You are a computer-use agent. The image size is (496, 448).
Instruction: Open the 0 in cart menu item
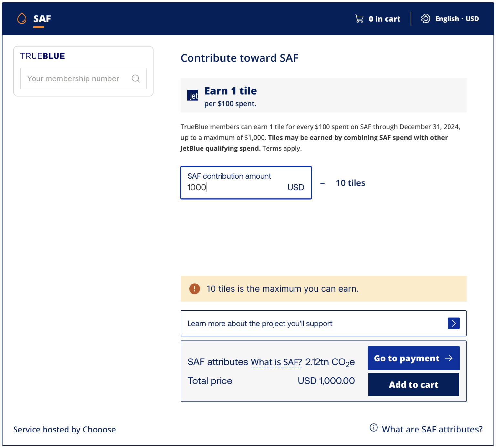coord(385,18)
